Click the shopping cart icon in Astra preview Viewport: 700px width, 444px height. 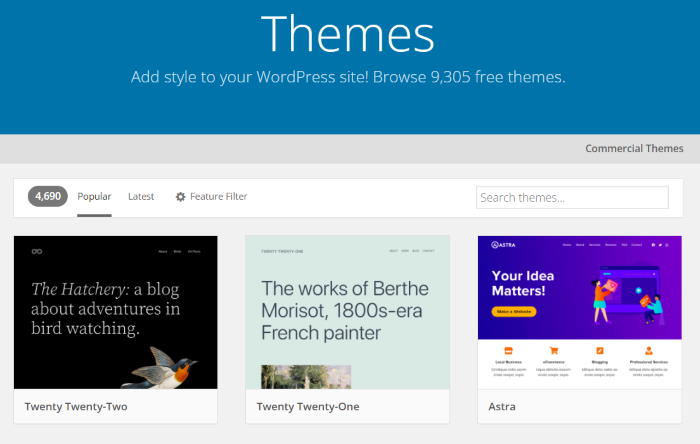click(554, 351)
